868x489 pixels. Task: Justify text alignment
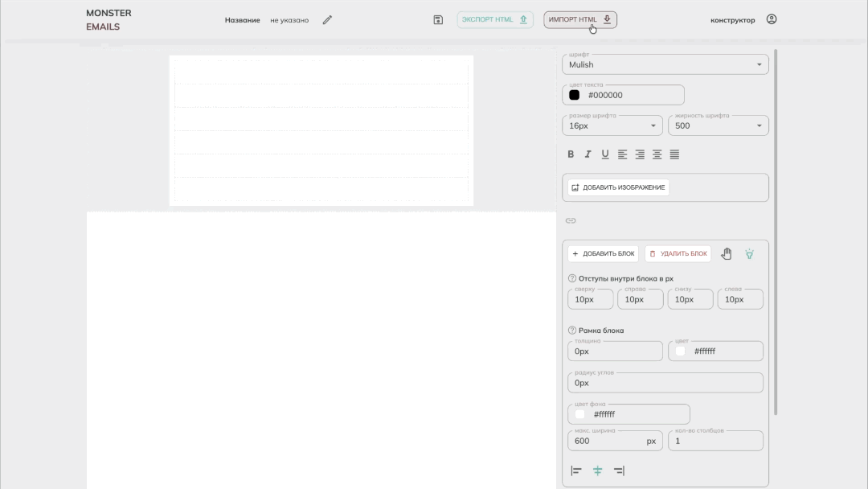coord(674,154)
